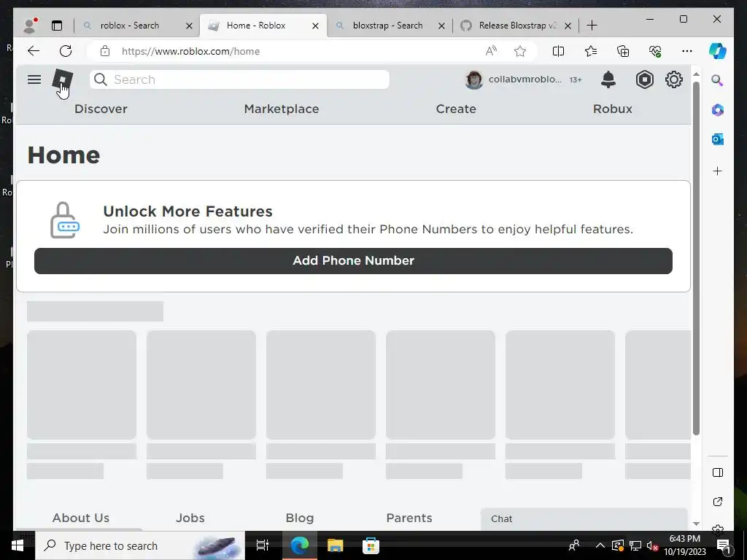Screen dimensions: 747x560
Task: Close the Release Bloxstrap tab
Action: [x=568, y=26]
